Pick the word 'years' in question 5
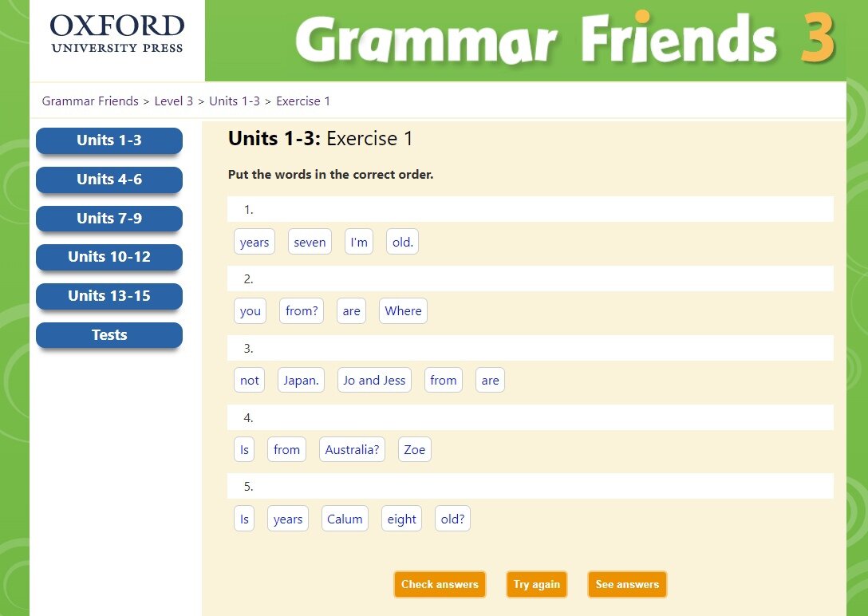 pos(288,519)
